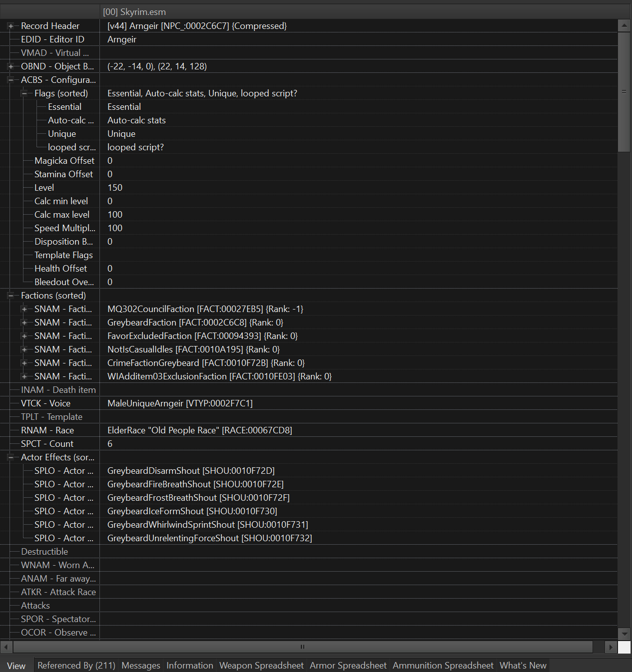Expand the FavorExcludedFaction SNAM row
Viewport: 632px width, 672px height.
pyautogui.click(x=24, y=336)
